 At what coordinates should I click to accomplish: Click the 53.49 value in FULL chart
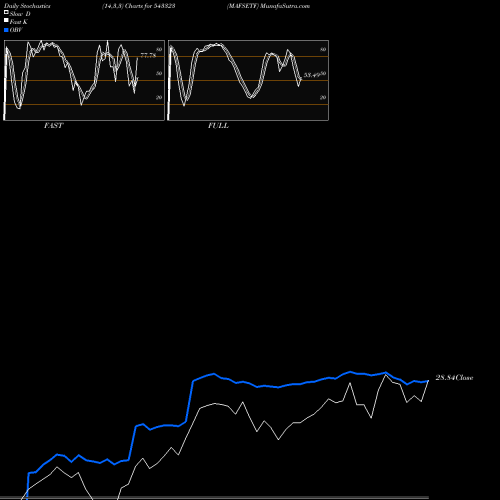[x=312, y=75]
